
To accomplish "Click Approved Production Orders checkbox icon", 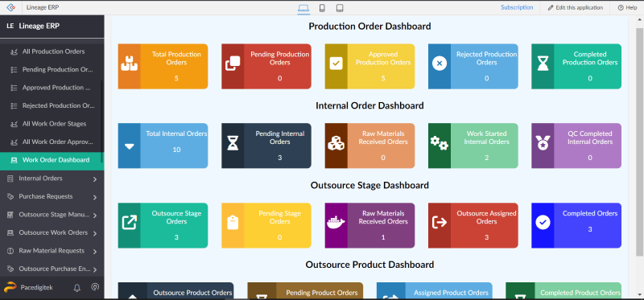I will pos(336,64).
